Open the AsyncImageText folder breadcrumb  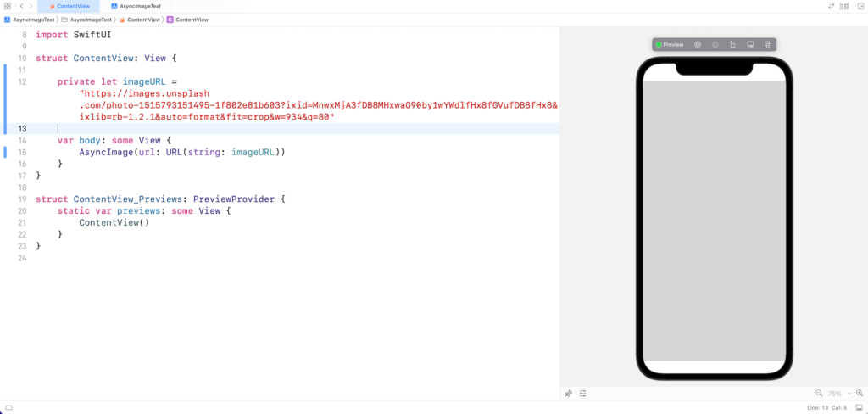tap(86, 20)
